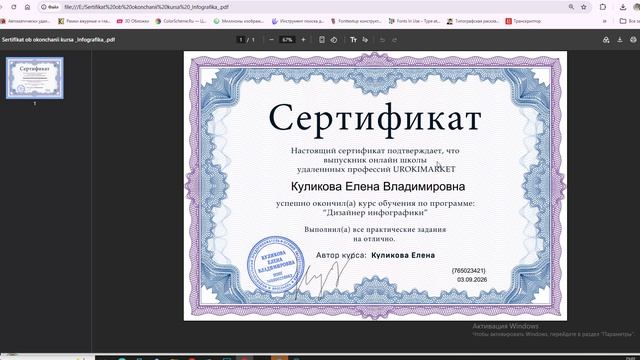The width and height of the screenshot is (640, 360).
Task: Reload the page with the browser refresh icon
Action: (13, 7)
